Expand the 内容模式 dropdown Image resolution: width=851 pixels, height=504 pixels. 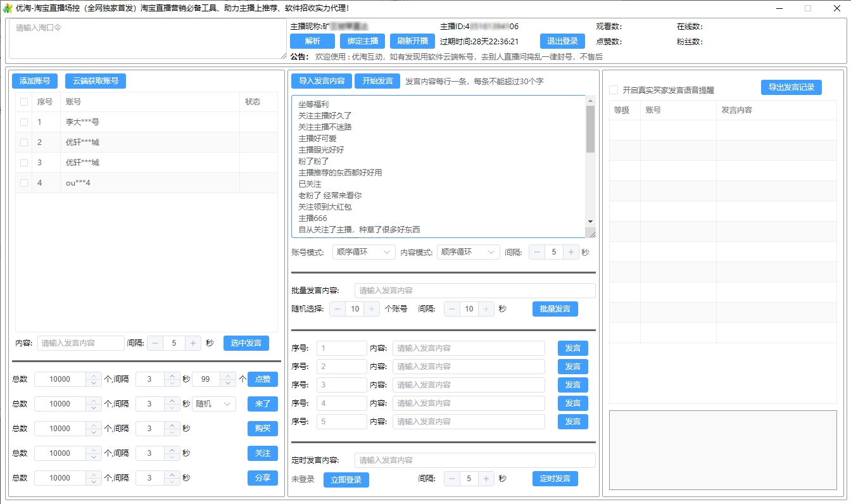468,252
